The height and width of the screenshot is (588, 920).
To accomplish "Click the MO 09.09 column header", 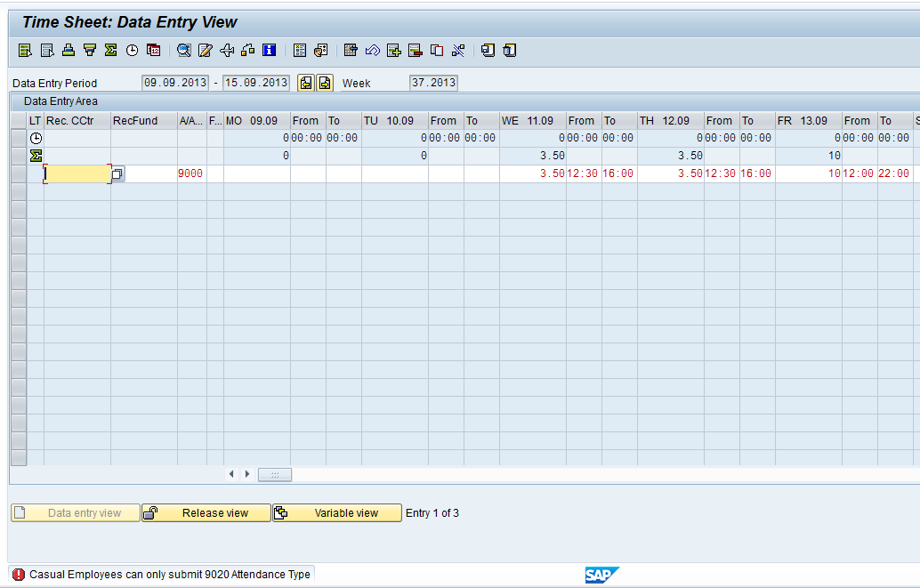I will 257,121.
